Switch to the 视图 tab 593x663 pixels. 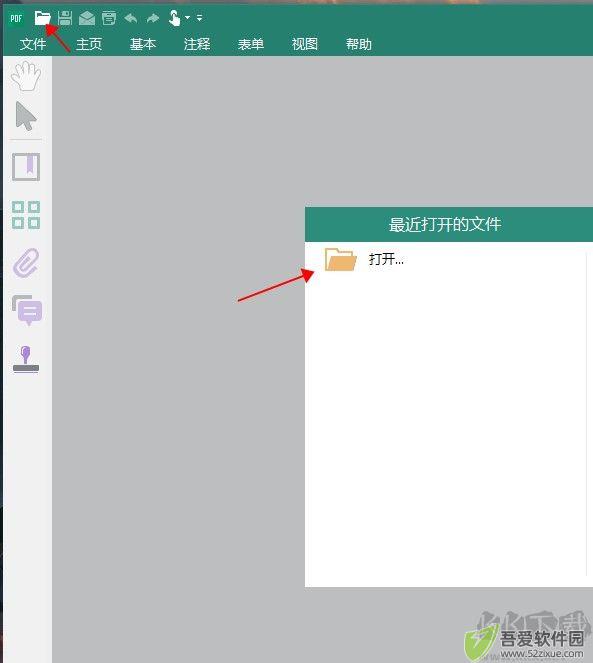[x=305, y=44]
